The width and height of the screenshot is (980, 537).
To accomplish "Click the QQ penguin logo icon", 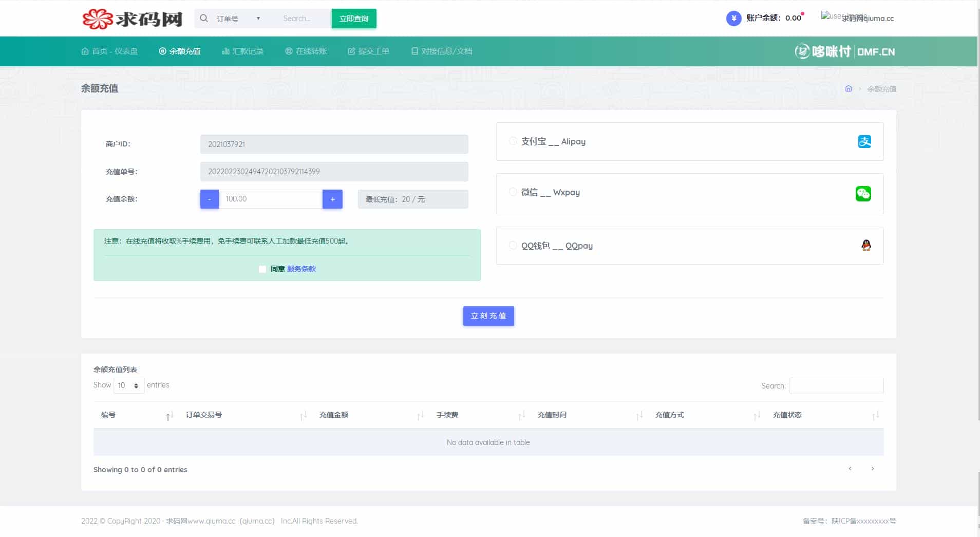I will (866, 245).
